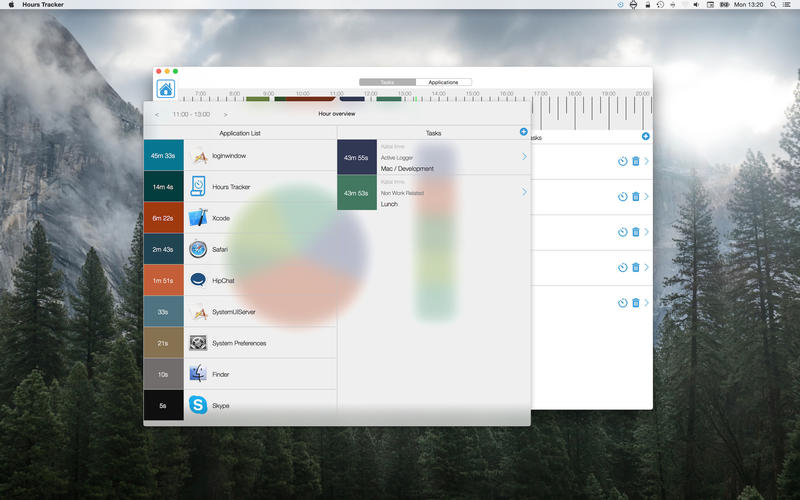800x500 pixels.
Task: Switch to the Applications segment
Action: click(x=443, y=82)
